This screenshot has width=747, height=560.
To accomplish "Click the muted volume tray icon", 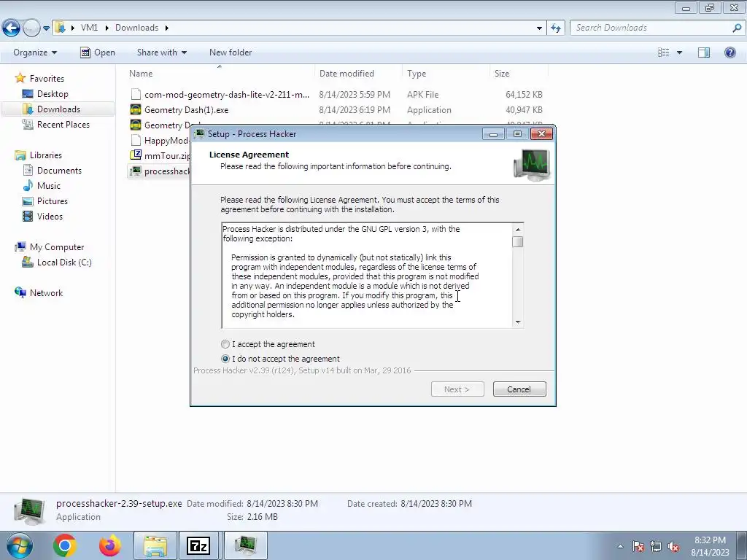I will [673, 546].
